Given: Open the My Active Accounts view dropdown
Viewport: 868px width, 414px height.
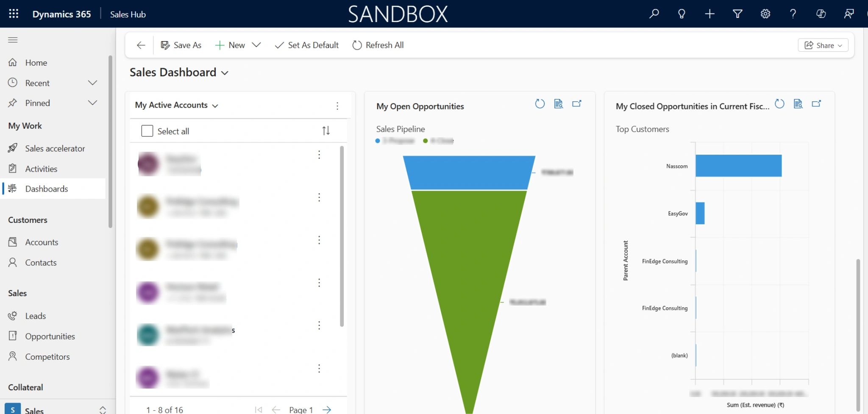Looking at the screenshot, I should click(215, 106).
